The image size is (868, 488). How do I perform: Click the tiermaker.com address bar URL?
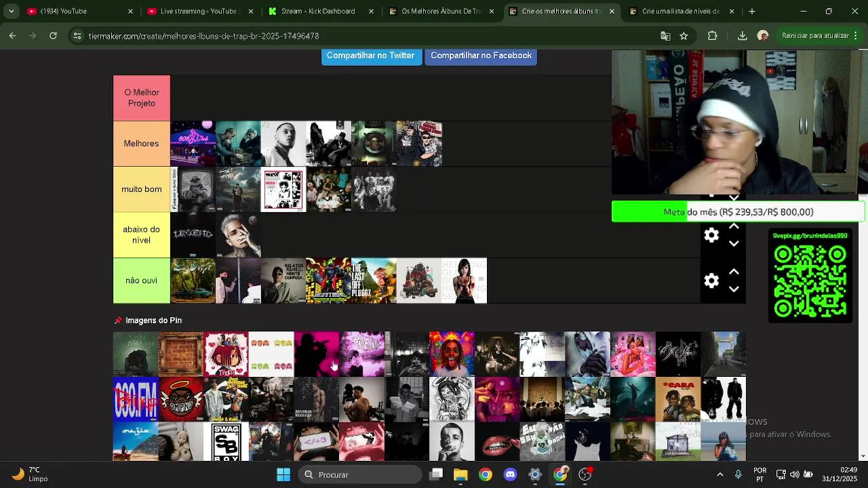(x=203, y=36)
